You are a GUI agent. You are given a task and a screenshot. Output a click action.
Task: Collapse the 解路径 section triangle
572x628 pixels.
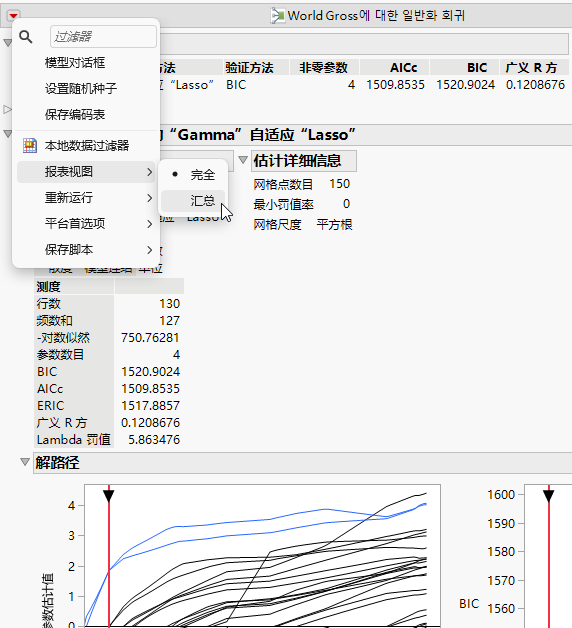point(25,462)
